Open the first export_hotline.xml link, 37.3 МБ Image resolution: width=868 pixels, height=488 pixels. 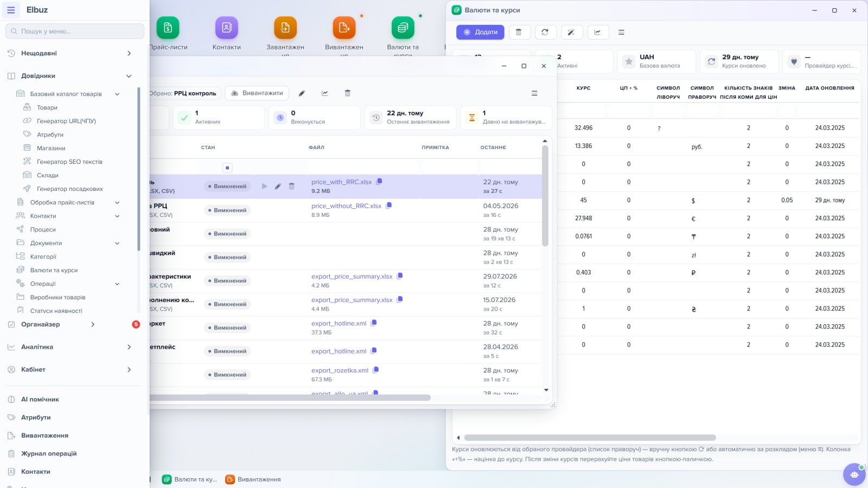pos(339,323)
